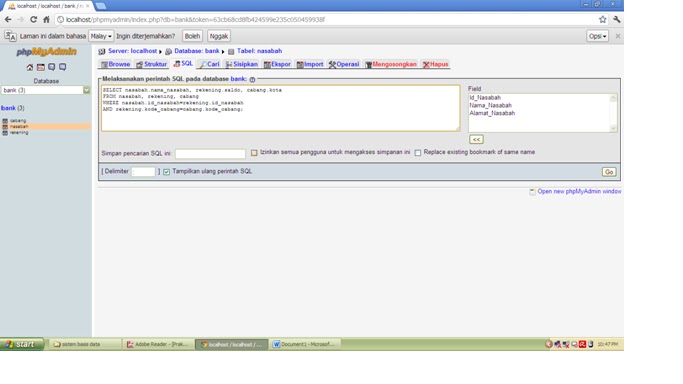Switch to Document1 Microsoft Word taskbar item
The image size is (683, 384).
pyautogui.click(x=304, y=344)
